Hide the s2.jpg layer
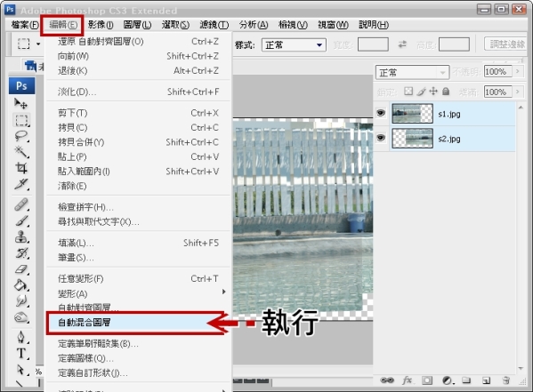The height and width of the screenshot is (392, 533). pos(381,138)
